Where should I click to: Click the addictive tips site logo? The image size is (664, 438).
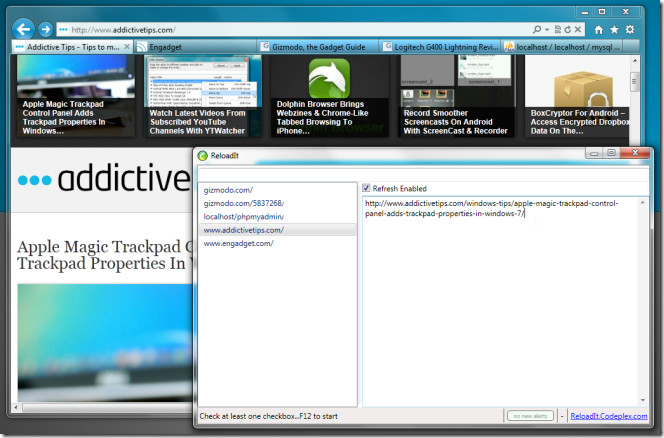pos(104,179)
